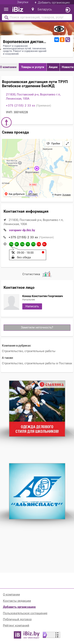Expand the map to fullscreen
This screenshot has width=74, height=644.
tap(67, 144)
